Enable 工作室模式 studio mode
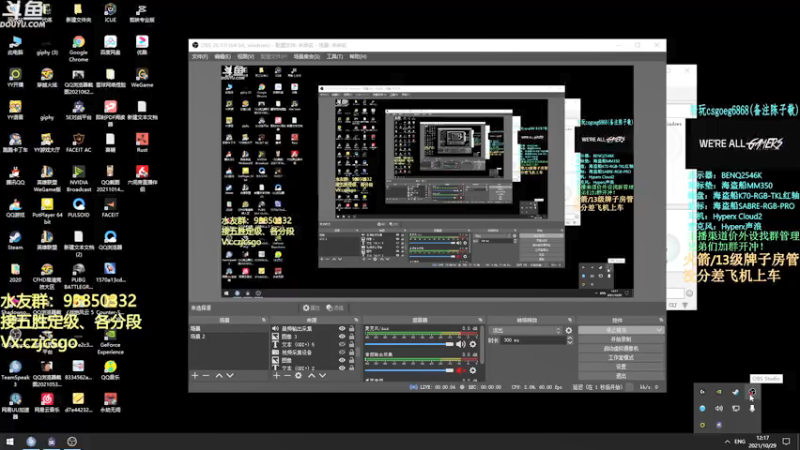This screenshot has height=450, width=800. (x=621, y=358)
